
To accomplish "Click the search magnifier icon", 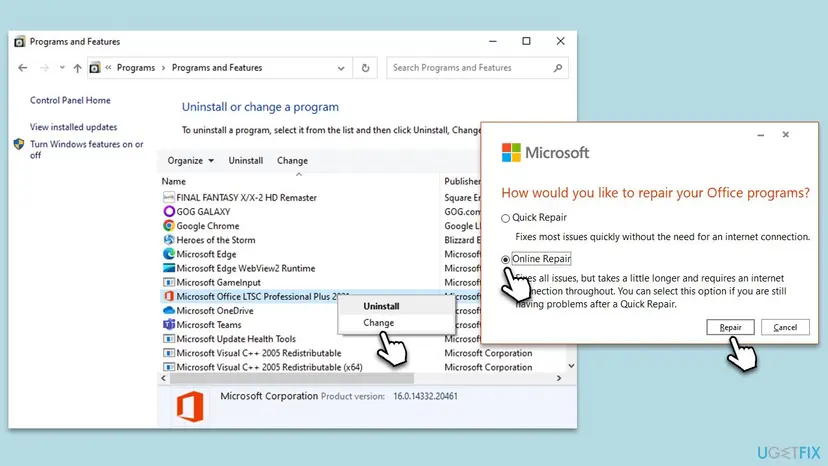I will tap(558, 68).
